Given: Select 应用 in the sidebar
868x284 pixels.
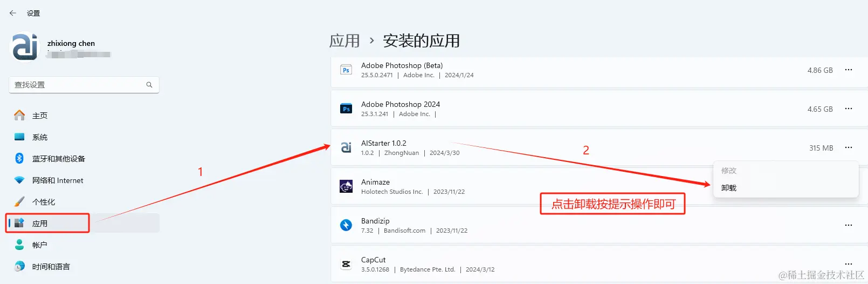Looking at the screenshot, I should coord(84,224).
